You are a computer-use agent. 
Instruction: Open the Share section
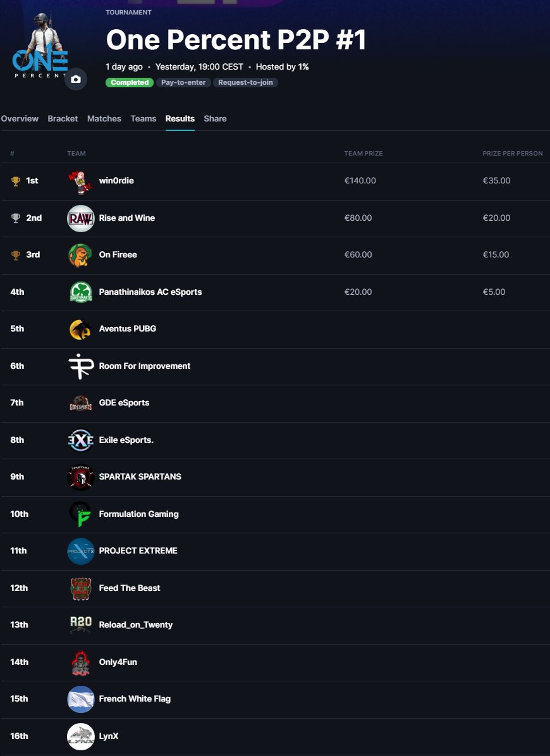click(x=215, y=118)
